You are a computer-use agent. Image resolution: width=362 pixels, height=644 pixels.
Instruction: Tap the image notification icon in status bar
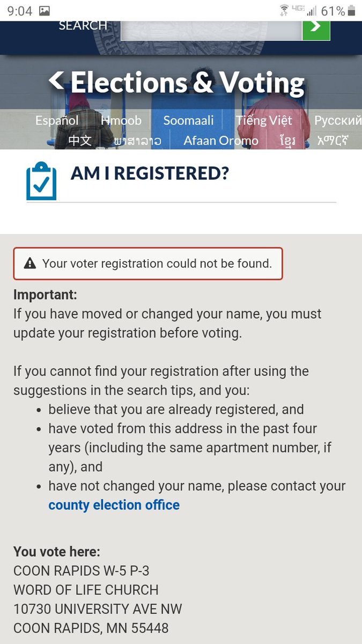(x=45, y=11)
